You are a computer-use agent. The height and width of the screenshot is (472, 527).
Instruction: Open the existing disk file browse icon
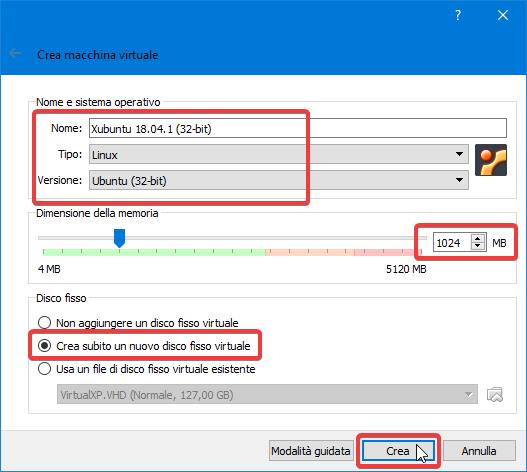pyautogui.click(x=495, y=394)
